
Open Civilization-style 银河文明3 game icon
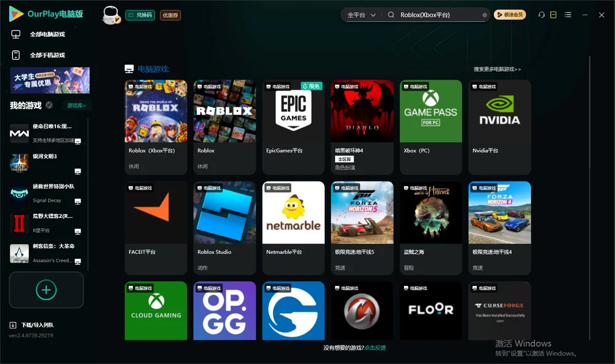click(x=19, y=163)
